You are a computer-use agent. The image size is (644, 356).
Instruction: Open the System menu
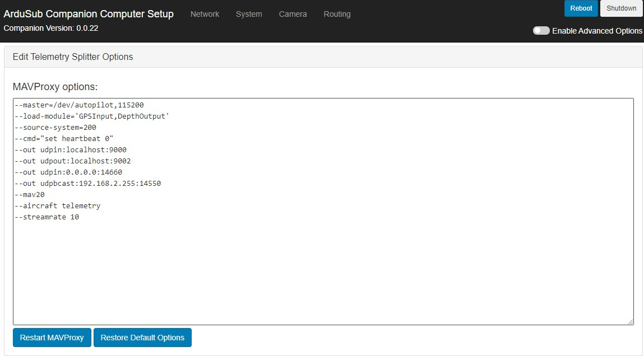pos(249,14)
